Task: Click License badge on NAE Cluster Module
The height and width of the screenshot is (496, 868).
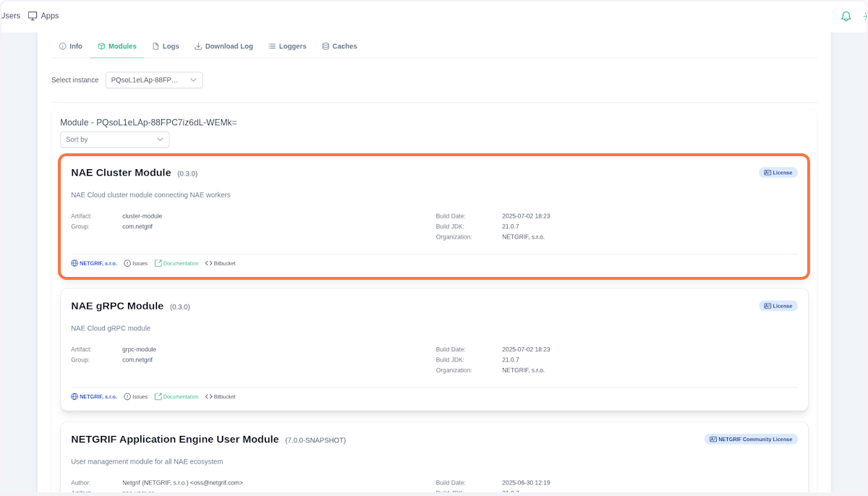Action: tap(778, 173)
